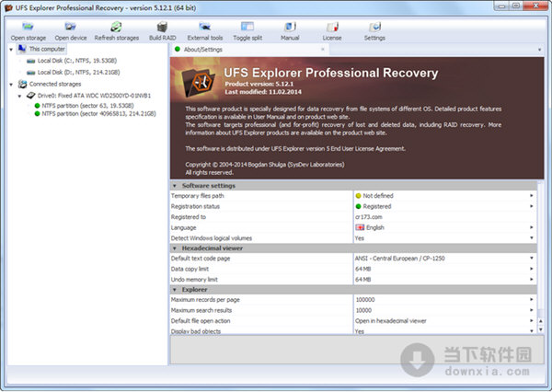Click the 100000 records per page value
This screenshot has width=552, height=392.
(365, 299)
